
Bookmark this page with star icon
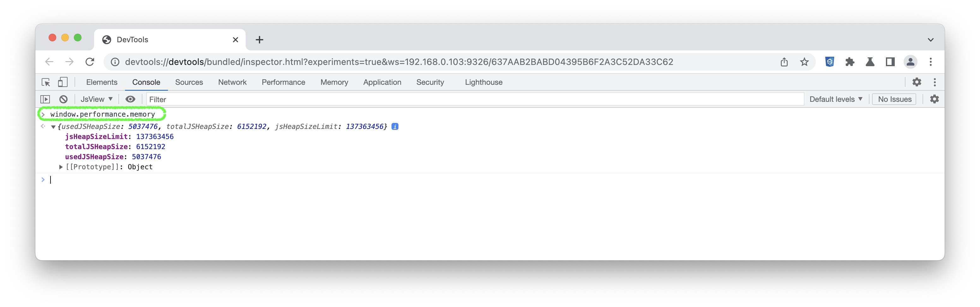pos(804,62)
